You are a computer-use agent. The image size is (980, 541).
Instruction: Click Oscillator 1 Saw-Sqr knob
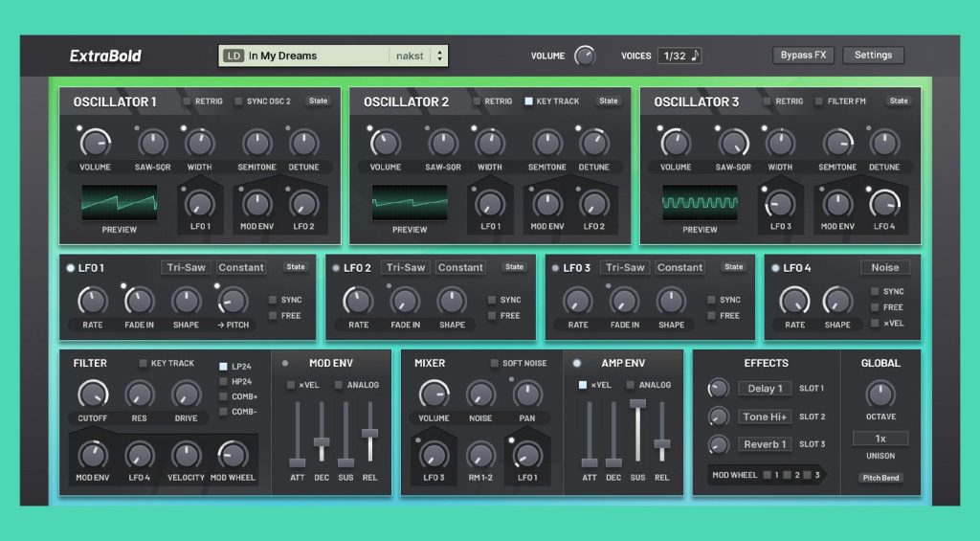point(153,144)
